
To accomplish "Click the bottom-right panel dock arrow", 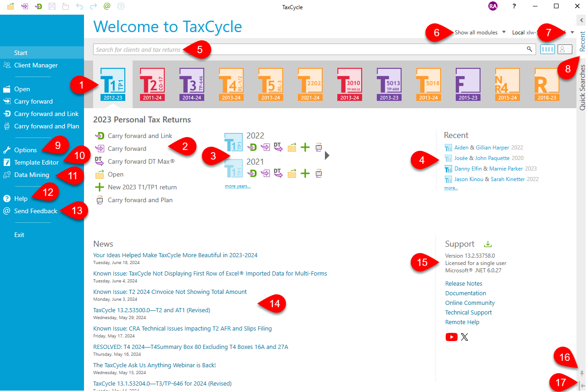I will [581, 386].
